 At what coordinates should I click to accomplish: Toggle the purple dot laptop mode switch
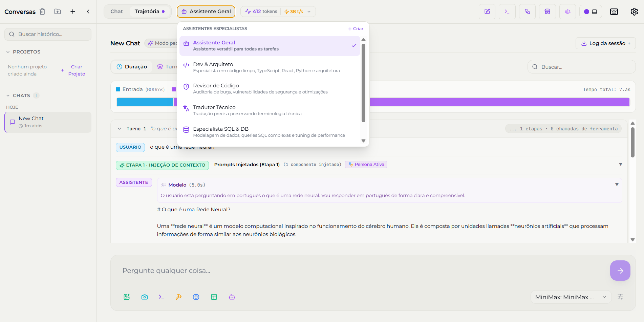[x=591, y=12]
